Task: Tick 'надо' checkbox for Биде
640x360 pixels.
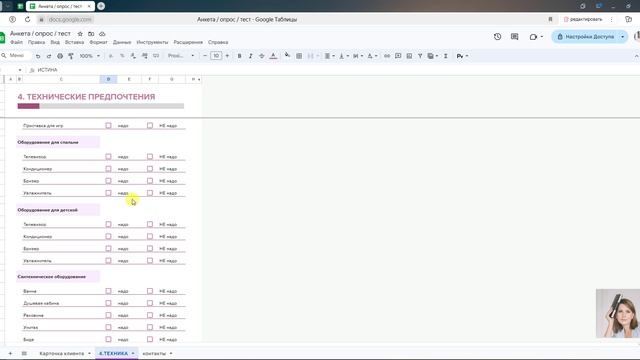Action: pos(108,339)
